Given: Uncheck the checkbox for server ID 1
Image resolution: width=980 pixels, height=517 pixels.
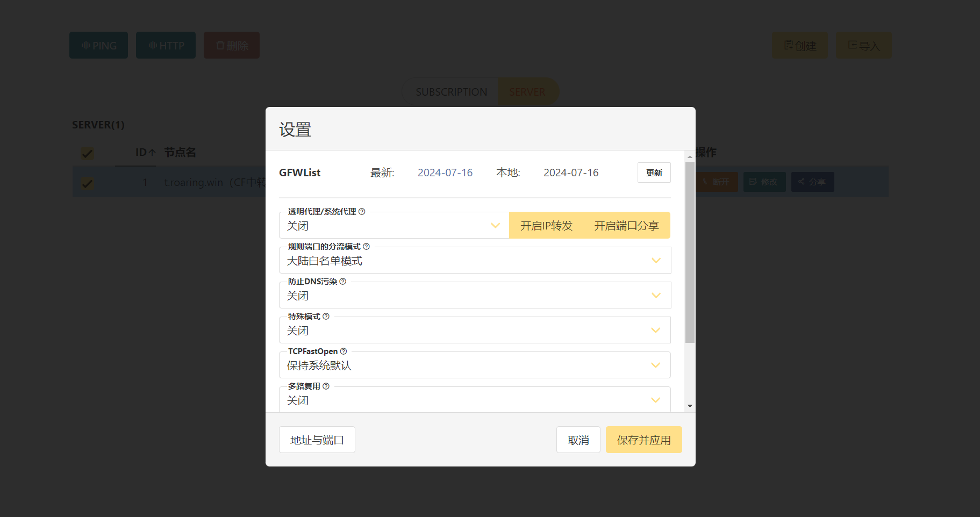Looking at the screenshot, I should coord(87,183).
